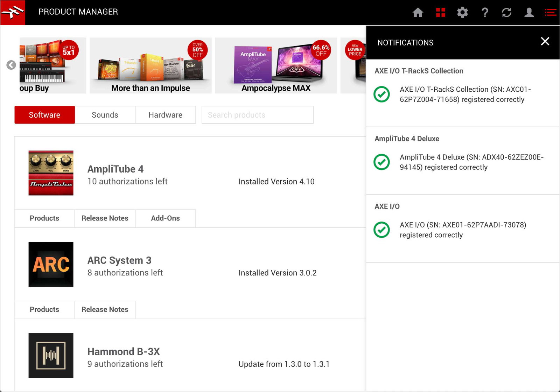
Task: Click 'Update from 1.3.0 to 1.3.1' text
Action: [284, 364]
